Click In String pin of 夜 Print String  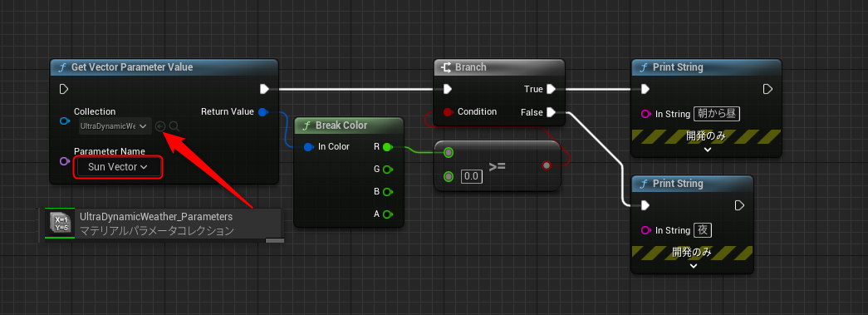tap(645, 230)
